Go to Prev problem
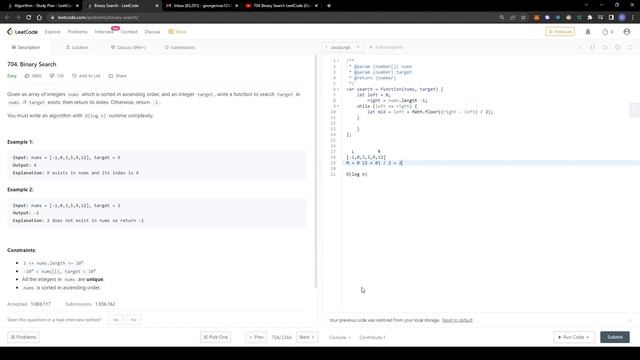Image resolution: width=640 pixels, height=360 pixels. pyautogui.click(x=256, y=337)
